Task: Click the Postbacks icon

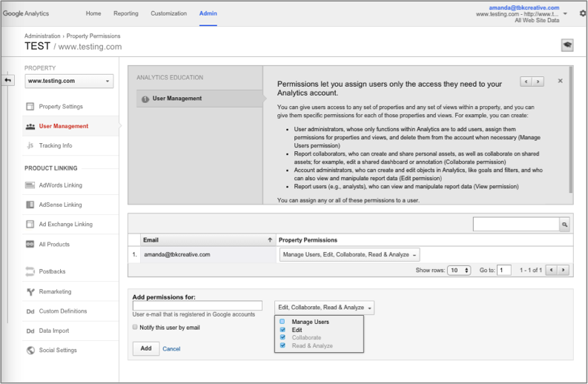Action: coord(30,271)
